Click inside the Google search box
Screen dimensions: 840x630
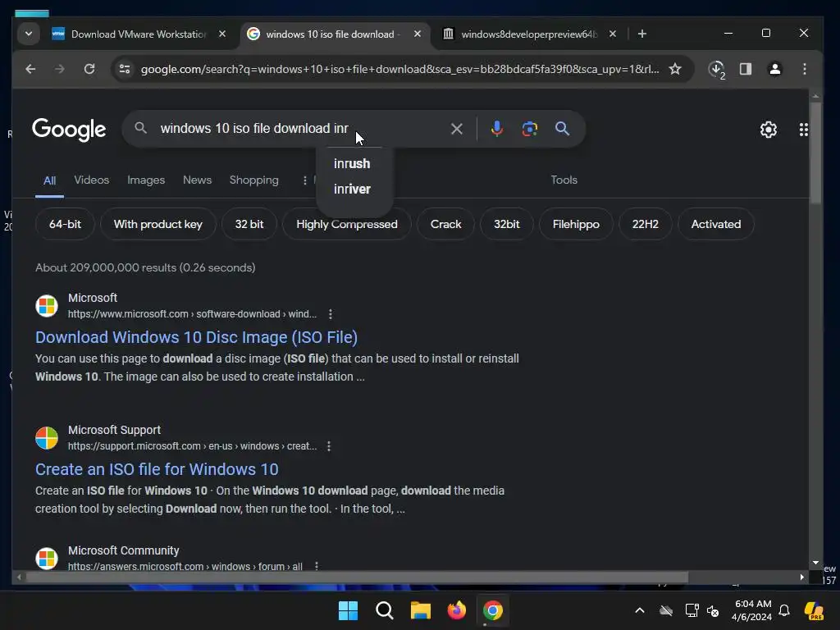pos(300,129)
